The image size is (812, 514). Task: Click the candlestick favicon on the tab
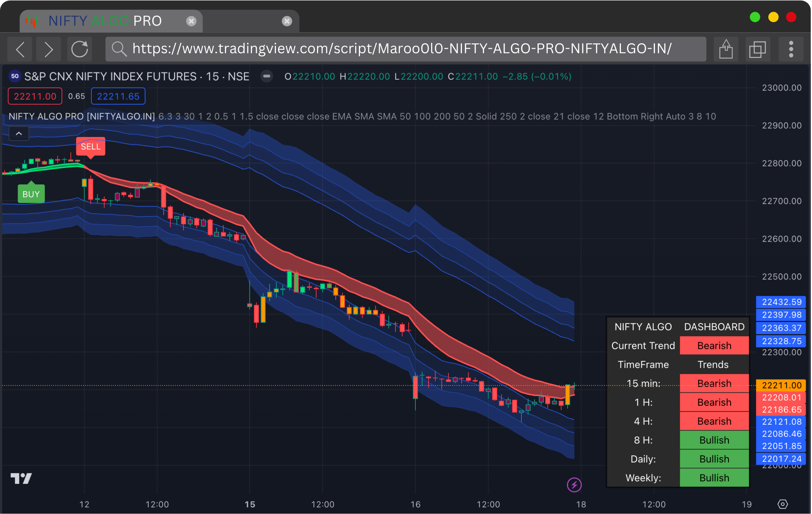(32, 21)
